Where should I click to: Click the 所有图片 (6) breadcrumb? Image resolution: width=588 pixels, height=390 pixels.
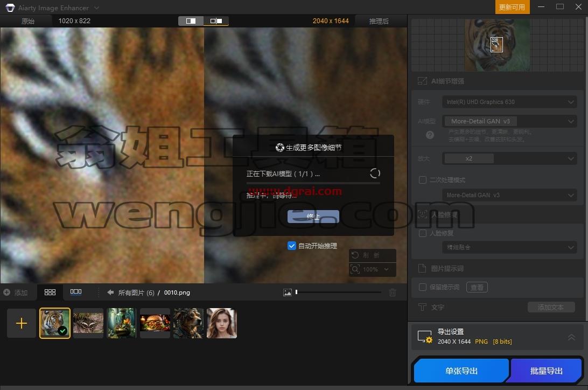[136, 292]
